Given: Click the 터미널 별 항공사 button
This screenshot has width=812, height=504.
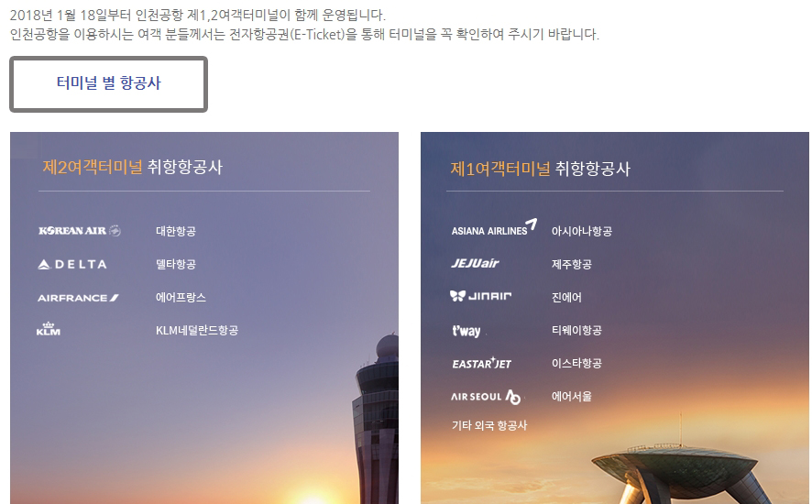Looking at the screenshot, I should [x=109, y=84].
